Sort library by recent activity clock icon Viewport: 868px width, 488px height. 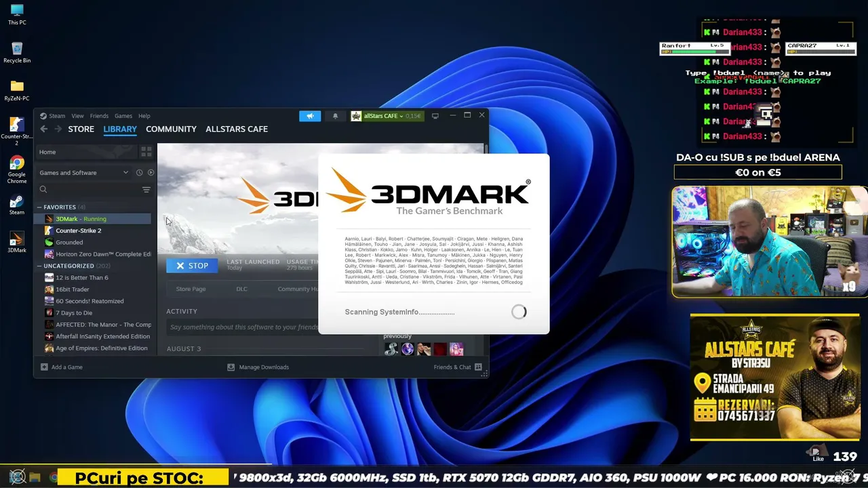coord(139,173)
